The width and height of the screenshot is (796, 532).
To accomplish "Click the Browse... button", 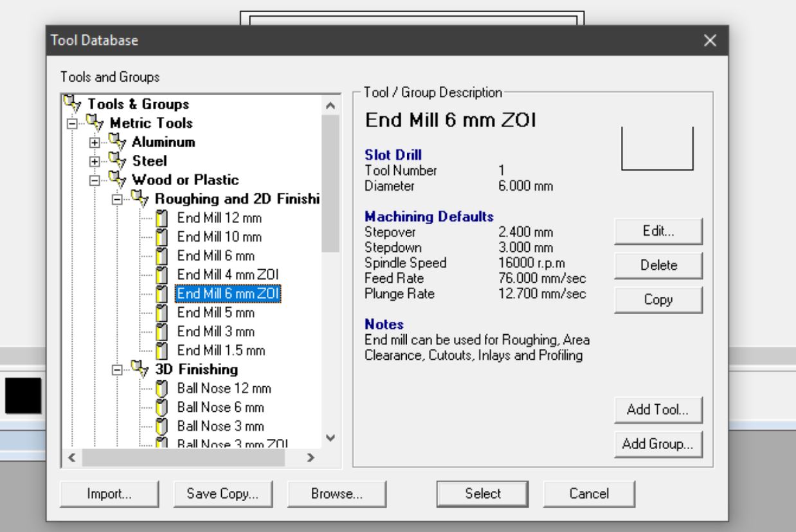I will tap(336, 493).
